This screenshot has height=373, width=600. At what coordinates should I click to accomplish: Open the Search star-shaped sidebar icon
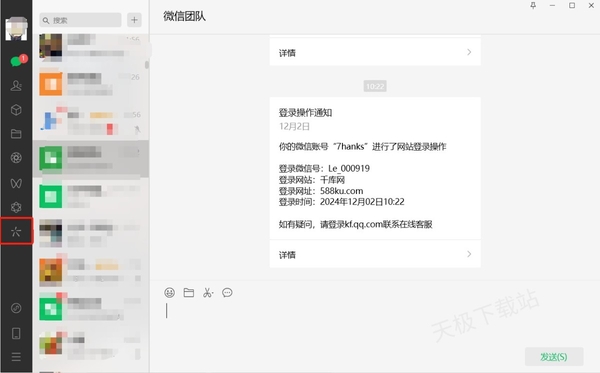click(16, 231)
